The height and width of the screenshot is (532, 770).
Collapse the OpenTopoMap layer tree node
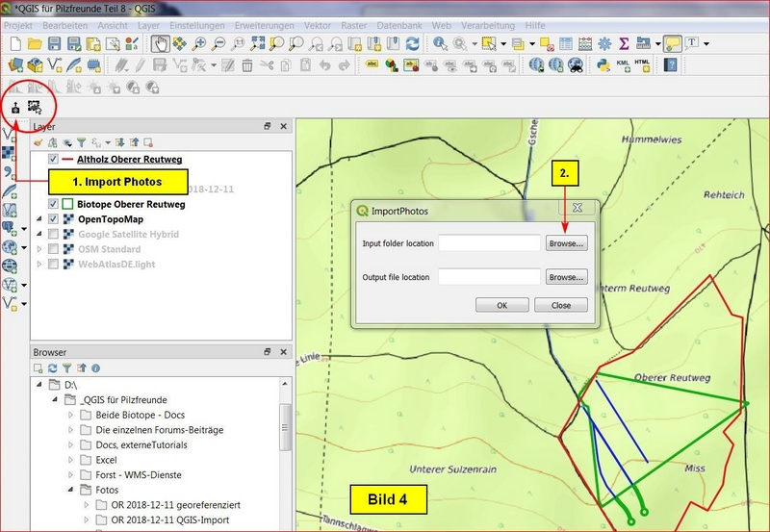point(38,219)
